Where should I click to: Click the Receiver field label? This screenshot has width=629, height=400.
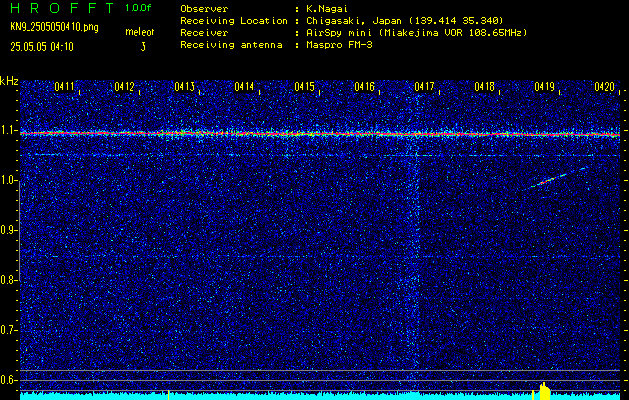pyautogui.click(x=204, y=32)
